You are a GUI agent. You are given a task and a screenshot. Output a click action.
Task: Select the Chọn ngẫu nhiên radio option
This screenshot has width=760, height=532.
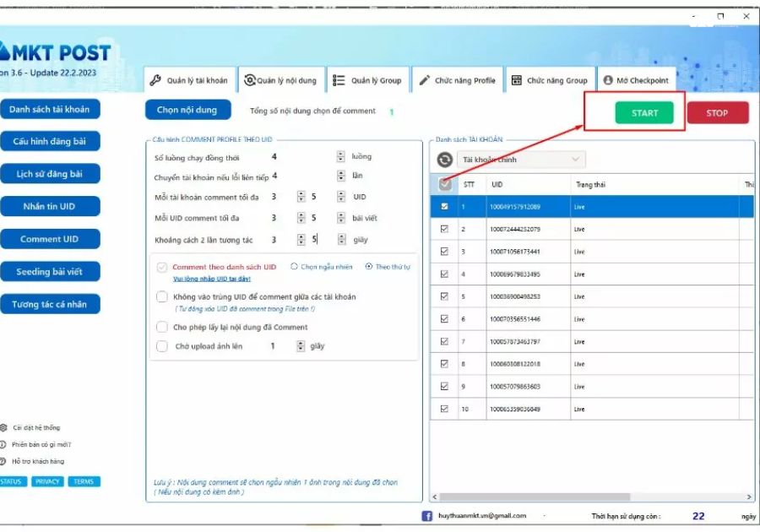pos(294,267)
